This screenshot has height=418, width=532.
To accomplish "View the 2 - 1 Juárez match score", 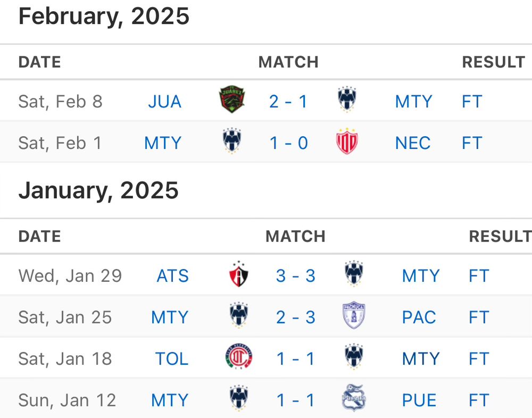I will (288, 101).
